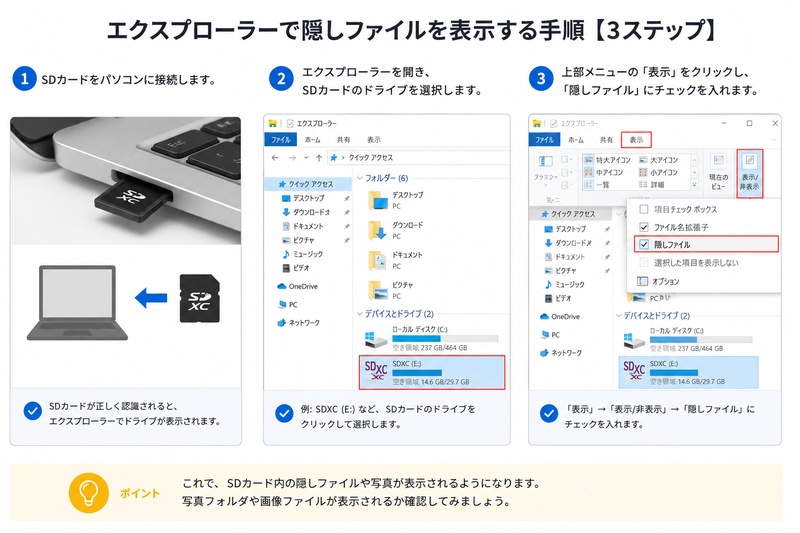Viewport: 800px width, 533px height.
Task: Click the up-folder arrow in step 2 Explorer window
Action: pos(319,158)
